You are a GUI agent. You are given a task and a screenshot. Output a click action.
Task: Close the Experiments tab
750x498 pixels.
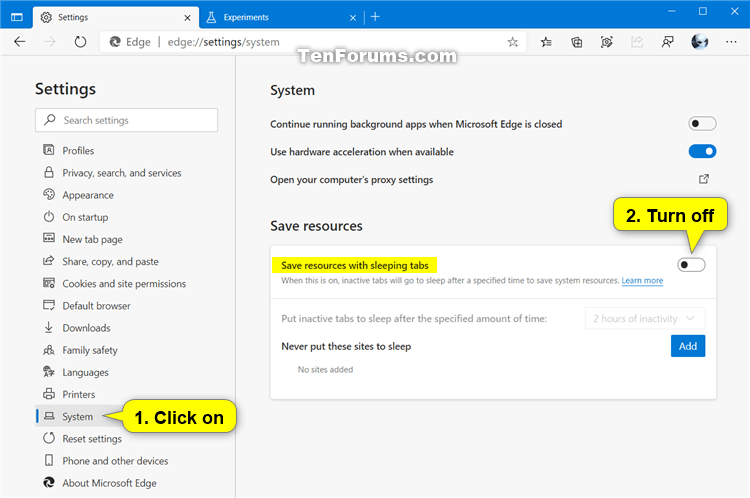tap(353, 18)
